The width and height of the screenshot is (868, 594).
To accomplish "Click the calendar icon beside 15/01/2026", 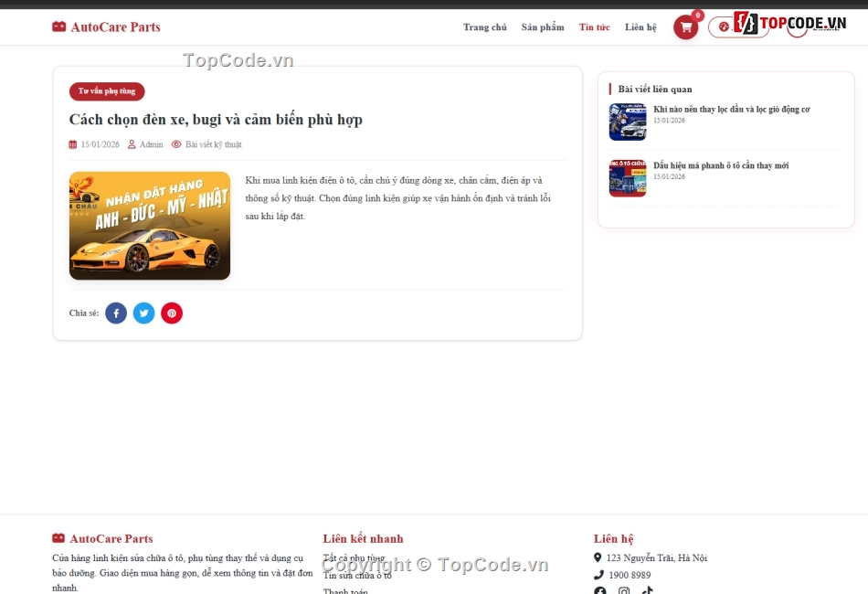I will [x=72, y=144].
